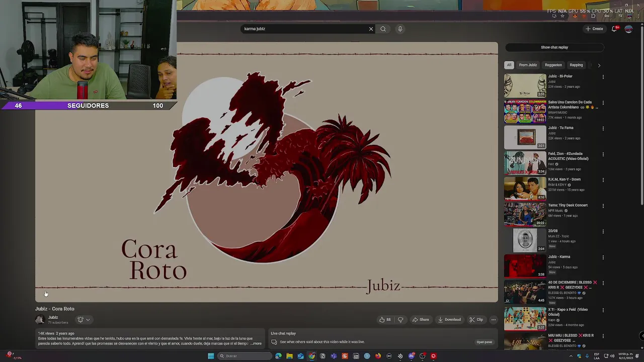Show more filter chips with the right arrow
The image size is (644, 362).
pos(599,65)
